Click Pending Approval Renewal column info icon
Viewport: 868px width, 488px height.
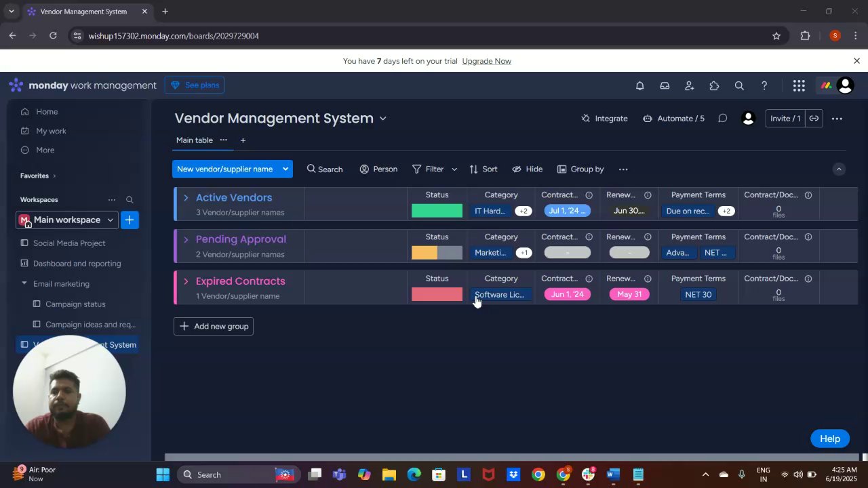pyautogui.click(x=648, y=237)
